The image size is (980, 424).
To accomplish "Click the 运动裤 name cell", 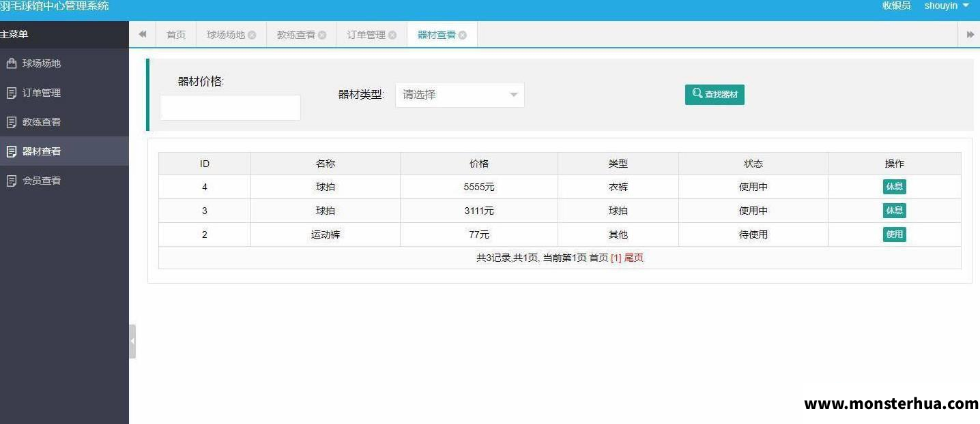I will [x=326, y=234].
